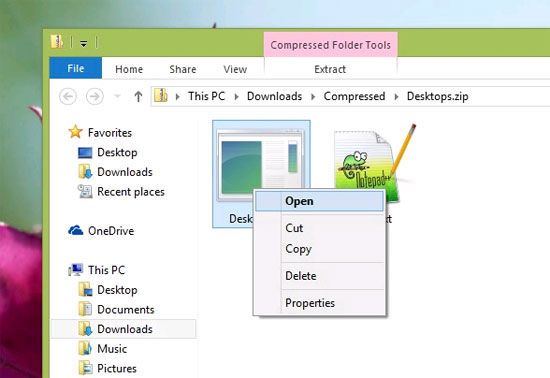Open the File tab
Image resolution: width=550 pixels, height=378 pixels.
tap(75, 68)
